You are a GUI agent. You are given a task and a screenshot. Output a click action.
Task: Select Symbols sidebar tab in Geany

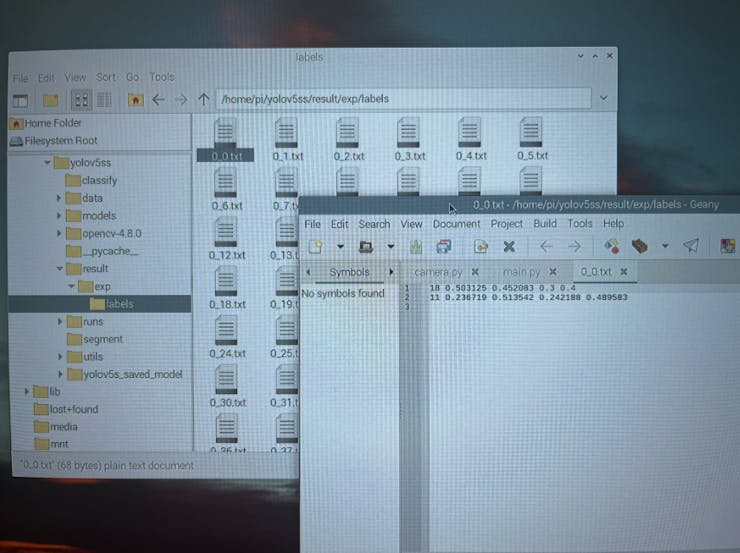pos(349,272)
